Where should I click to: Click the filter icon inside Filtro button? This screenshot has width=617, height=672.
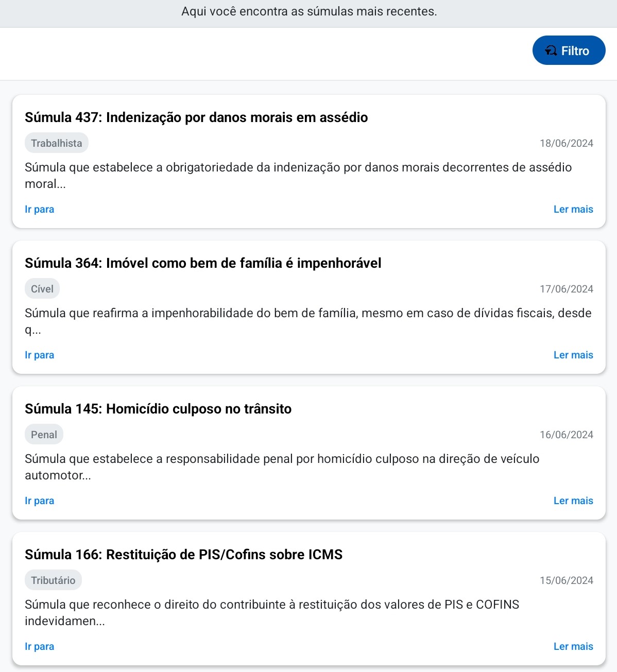pos(551,50)
